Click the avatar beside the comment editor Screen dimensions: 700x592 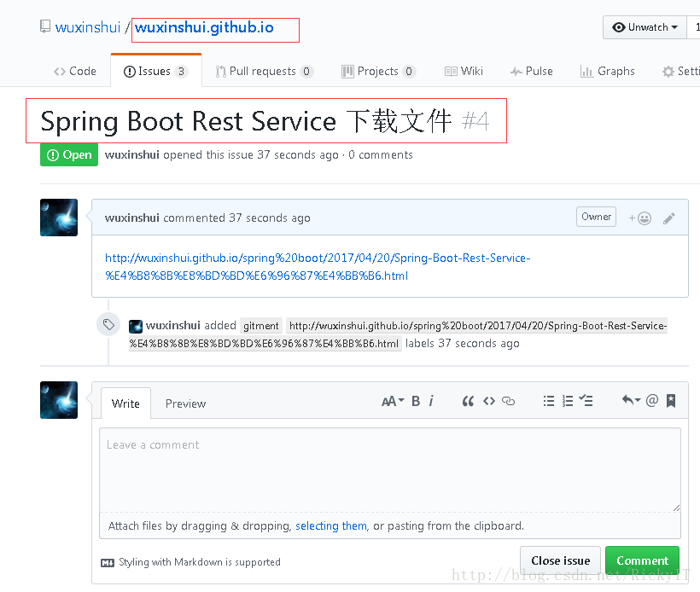click(x=59, y=400)
